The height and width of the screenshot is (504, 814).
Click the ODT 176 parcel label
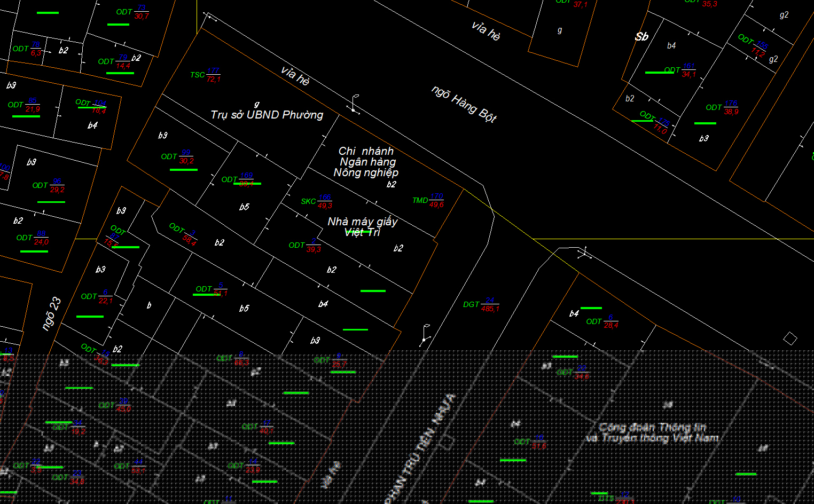(722, 107)
